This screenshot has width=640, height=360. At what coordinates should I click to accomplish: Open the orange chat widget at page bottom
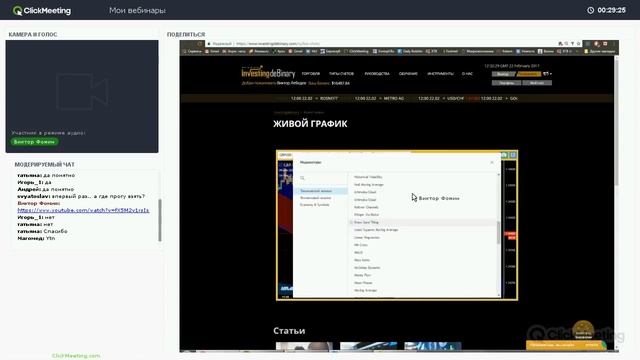pos(566,345)
